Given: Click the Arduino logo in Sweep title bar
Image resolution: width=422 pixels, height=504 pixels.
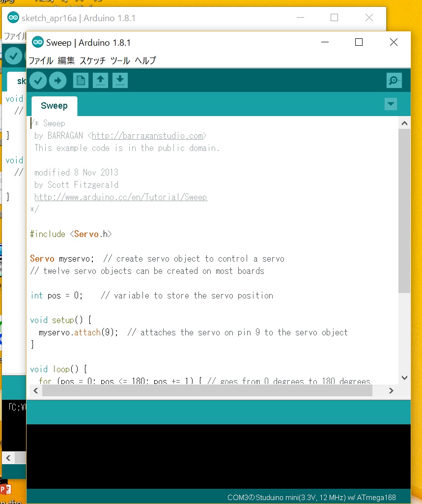Looking at the screenshot, I should (x=38, y=43).
